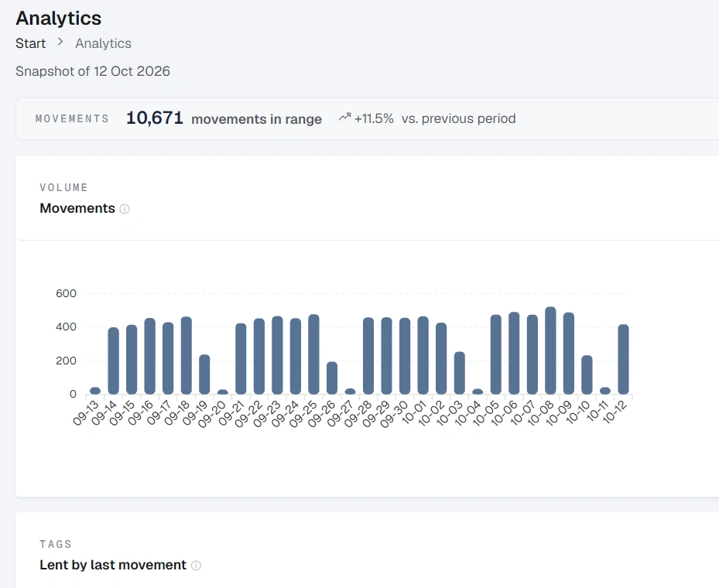The height and width of the screenshot is (588, 719).
Task: Click the 600 y-axis label
Action: click(x=66, y=293)
